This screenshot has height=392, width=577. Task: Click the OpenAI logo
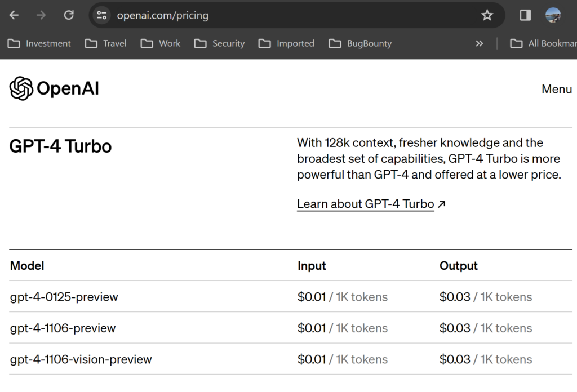[54, 88]
